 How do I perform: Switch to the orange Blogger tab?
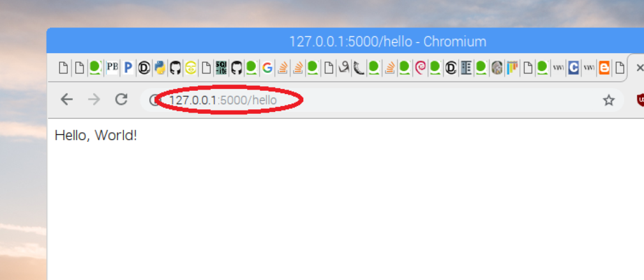tap(604, 67)
